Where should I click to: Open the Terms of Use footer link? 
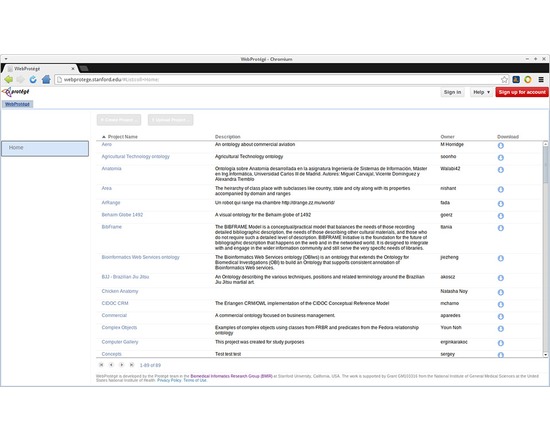tap(195, 380)
